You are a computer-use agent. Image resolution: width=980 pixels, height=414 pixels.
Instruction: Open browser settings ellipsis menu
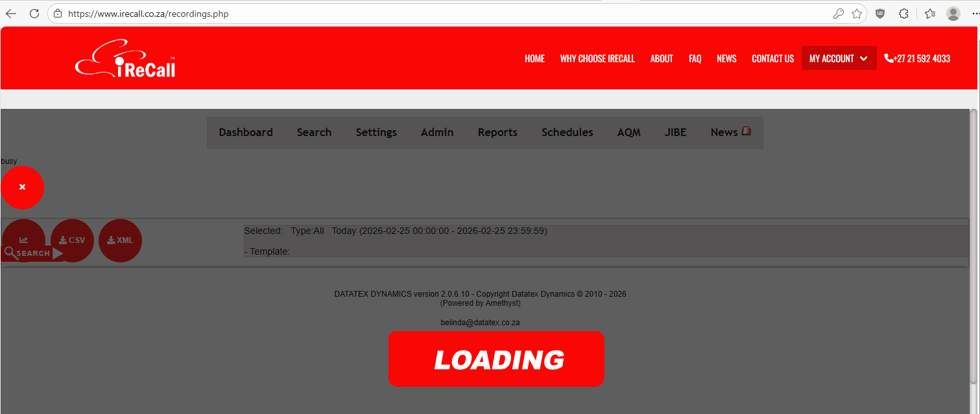(x=972, y=14)
